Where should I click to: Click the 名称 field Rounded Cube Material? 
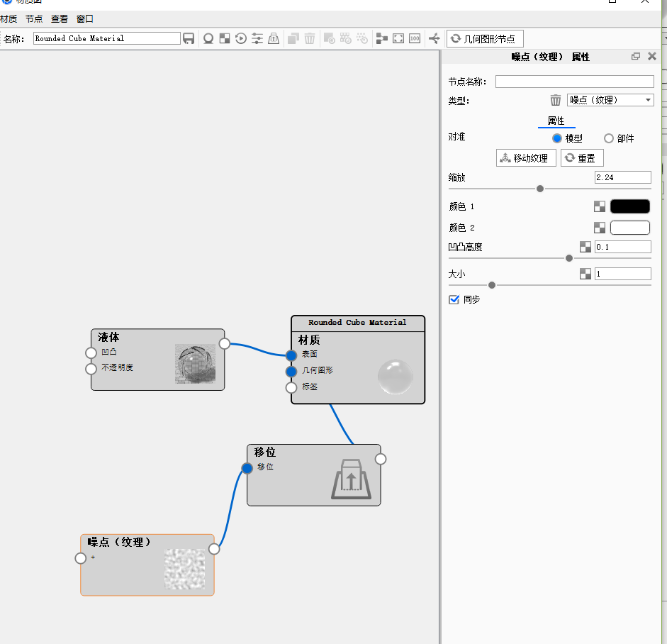(107, 38)
